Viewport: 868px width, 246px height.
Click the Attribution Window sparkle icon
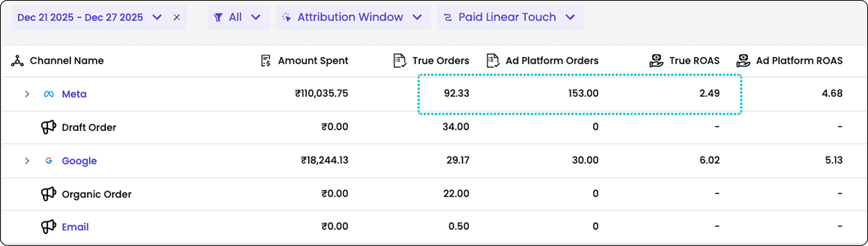tap(286, 17)
